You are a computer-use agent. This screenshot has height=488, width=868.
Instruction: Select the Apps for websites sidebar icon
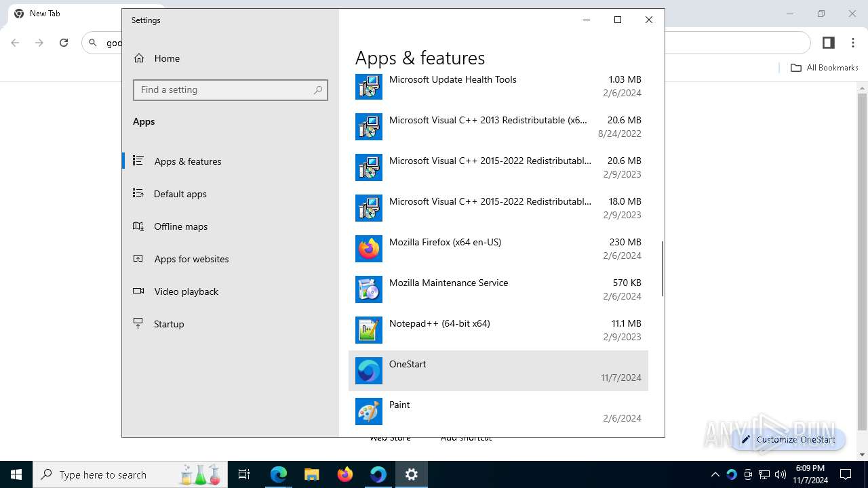(138, 259)
